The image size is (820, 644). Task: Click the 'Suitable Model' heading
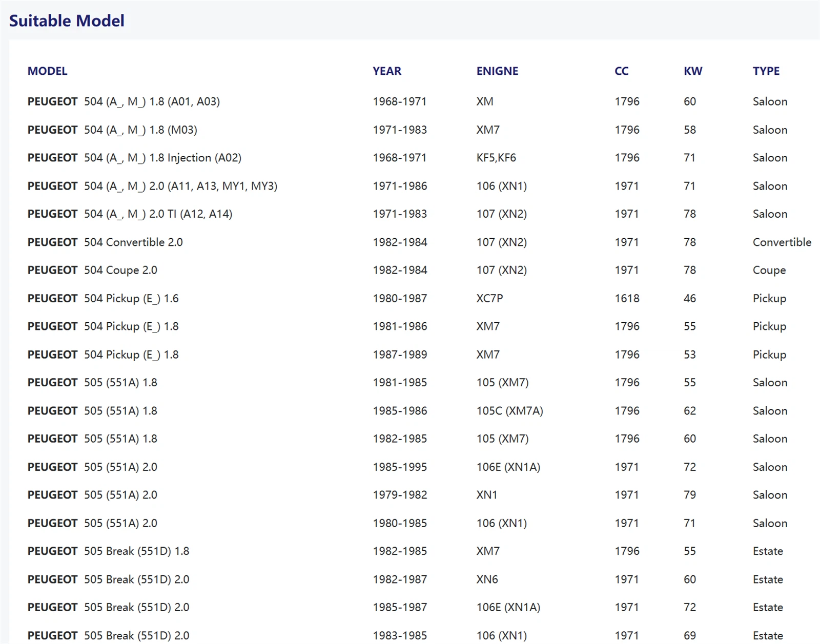point(67,20)
